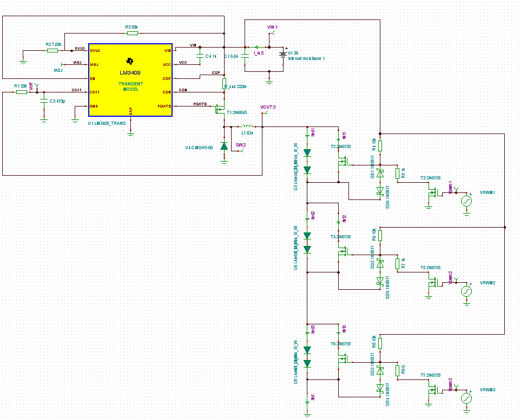The width and height of the screenshot is (520, 420).
Task: Select resistor R9 0 symbol
Action: pos(397,371)
